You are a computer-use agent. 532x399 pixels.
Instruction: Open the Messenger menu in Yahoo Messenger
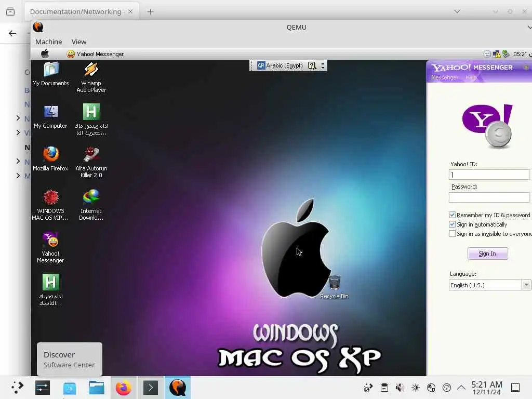click(x=445, y=78)
